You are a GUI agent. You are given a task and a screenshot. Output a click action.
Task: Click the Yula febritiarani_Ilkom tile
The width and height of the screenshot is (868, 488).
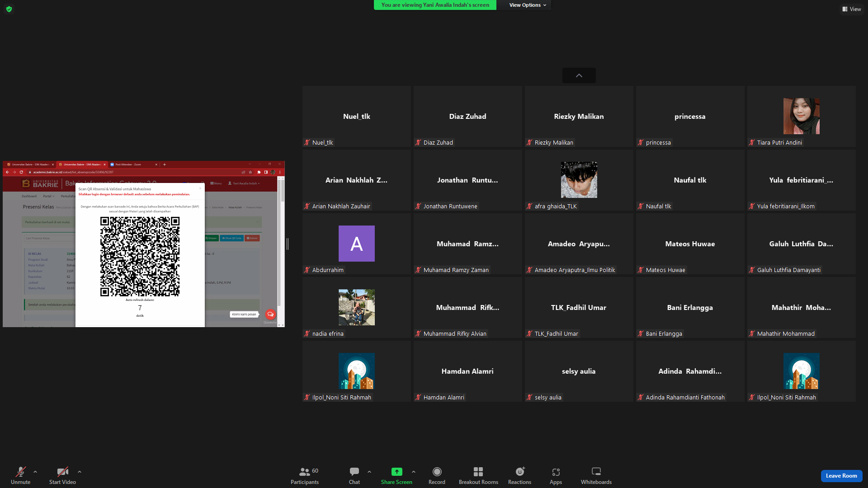(801, 180)
